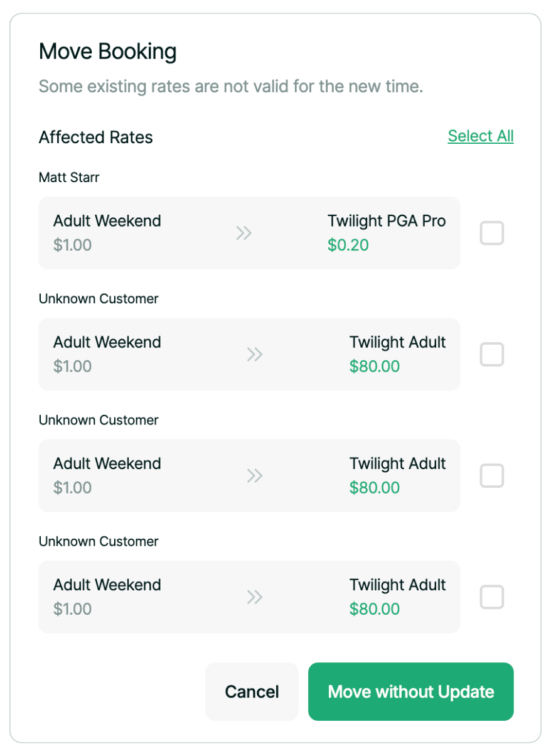The height and width of the screenshot is (756, 551).
Task: Click the $0.20 new rate price
Action: (348, 245)
